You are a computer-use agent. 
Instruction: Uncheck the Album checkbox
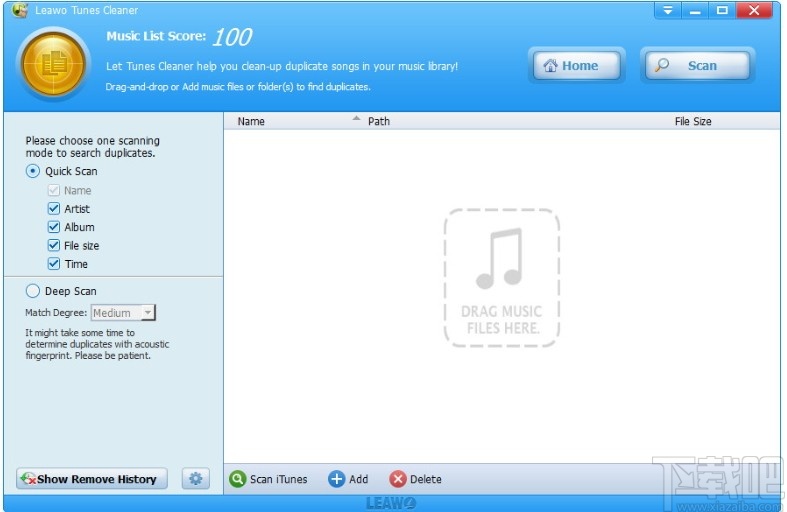pos(54,227)
